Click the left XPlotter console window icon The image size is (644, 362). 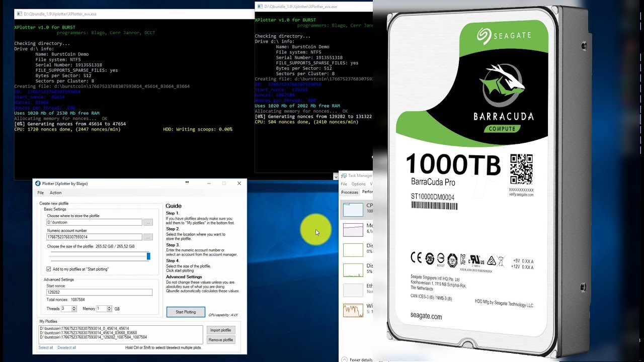pos(19,14)
